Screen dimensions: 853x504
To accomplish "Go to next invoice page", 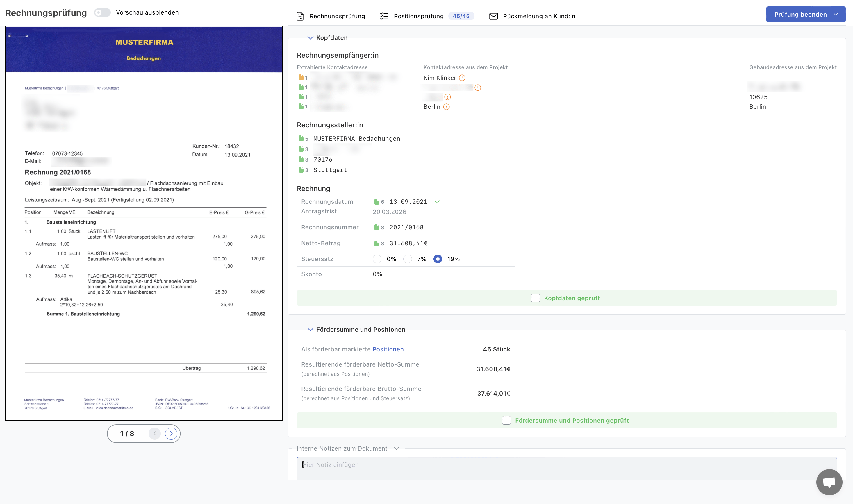I will pos(171,433).
